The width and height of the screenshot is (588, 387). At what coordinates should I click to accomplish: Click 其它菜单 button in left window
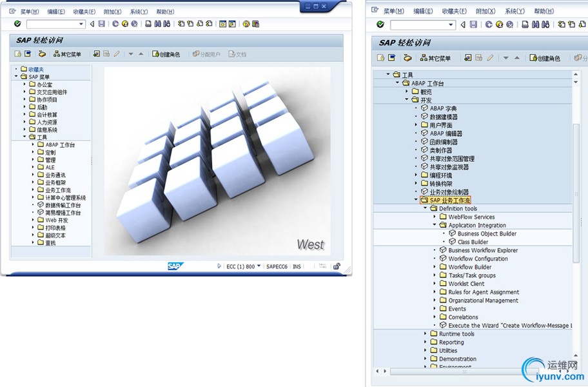click(67, 54)
